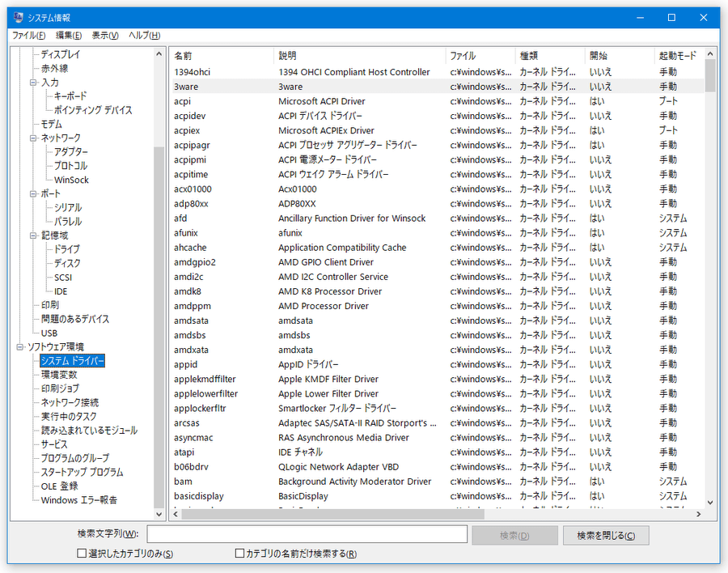Collapse the 入力 tree node
Image resolution: width=728 pixels, height=573 pixels.
click(33, 83)
